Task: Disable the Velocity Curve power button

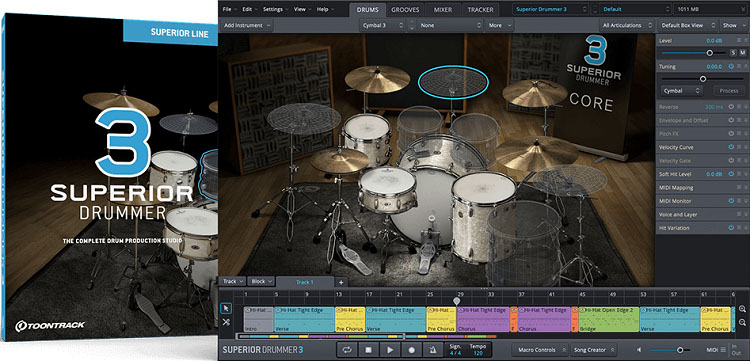Action: click(x=731, y=147)
